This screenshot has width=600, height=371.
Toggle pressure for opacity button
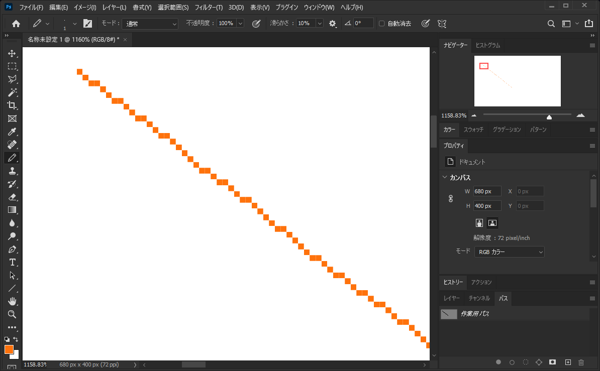click(256, 24)
